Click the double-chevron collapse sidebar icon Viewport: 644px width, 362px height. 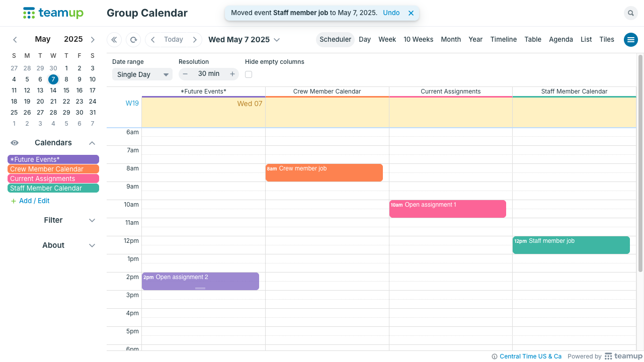[x=114, y=40]
